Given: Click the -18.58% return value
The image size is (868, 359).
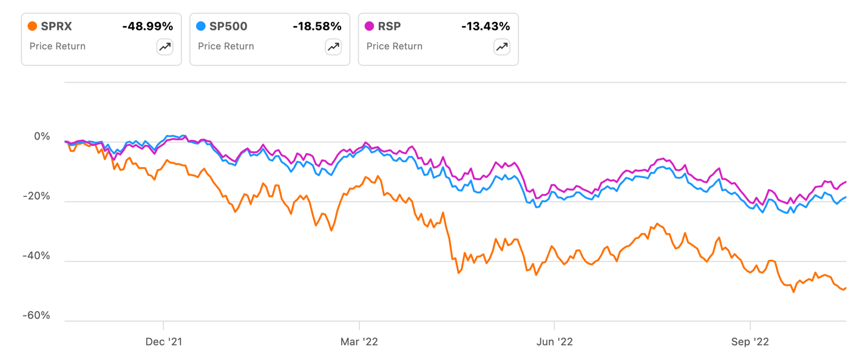Looking at the screenshot, I should click(317, 26).
